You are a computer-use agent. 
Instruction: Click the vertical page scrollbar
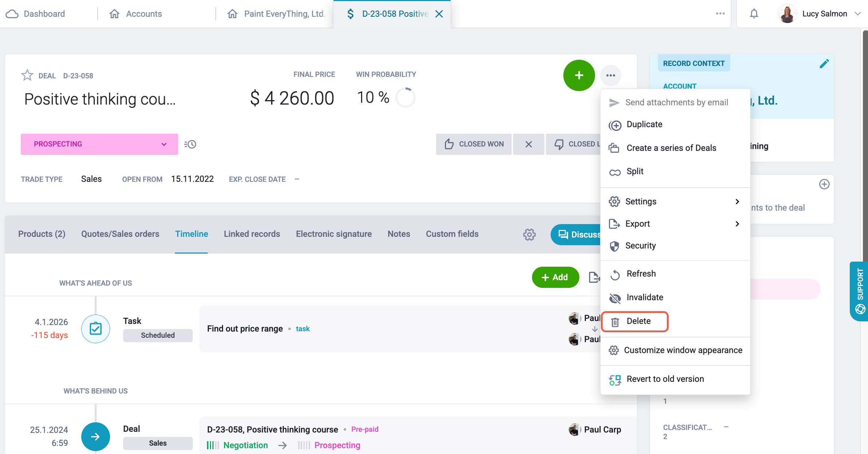point(865,146)
